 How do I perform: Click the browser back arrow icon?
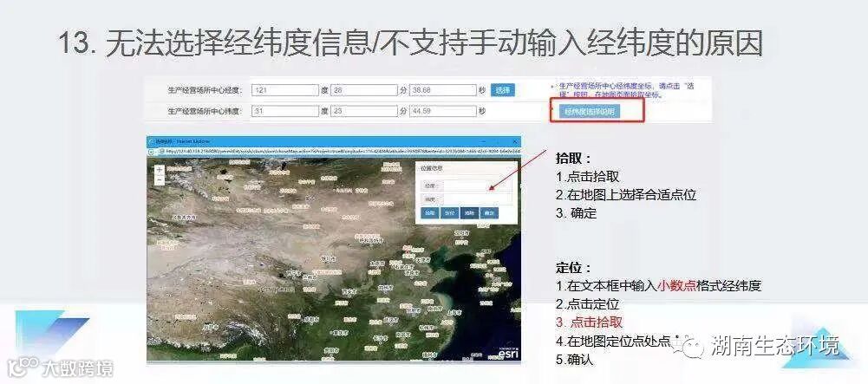[152, 151]
